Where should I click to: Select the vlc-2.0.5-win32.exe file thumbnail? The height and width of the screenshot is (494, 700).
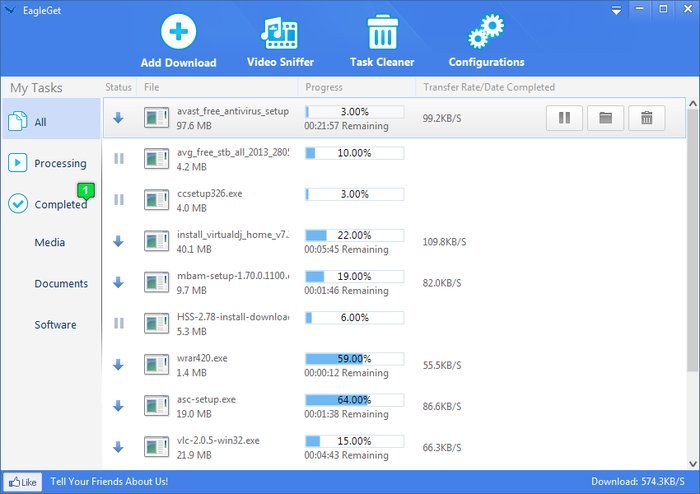(156, 446)
